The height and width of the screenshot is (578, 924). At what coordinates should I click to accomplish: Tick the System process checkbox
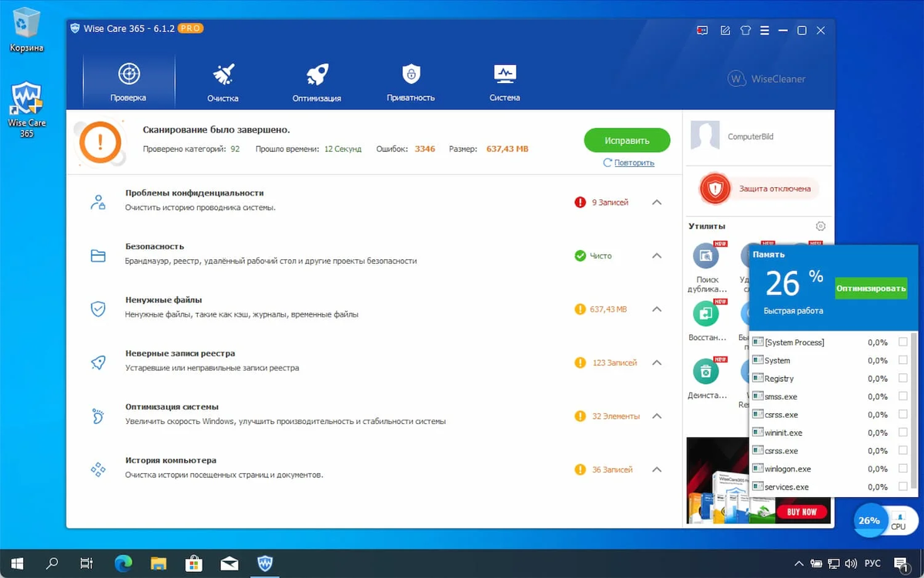click(x=903, y=360)
